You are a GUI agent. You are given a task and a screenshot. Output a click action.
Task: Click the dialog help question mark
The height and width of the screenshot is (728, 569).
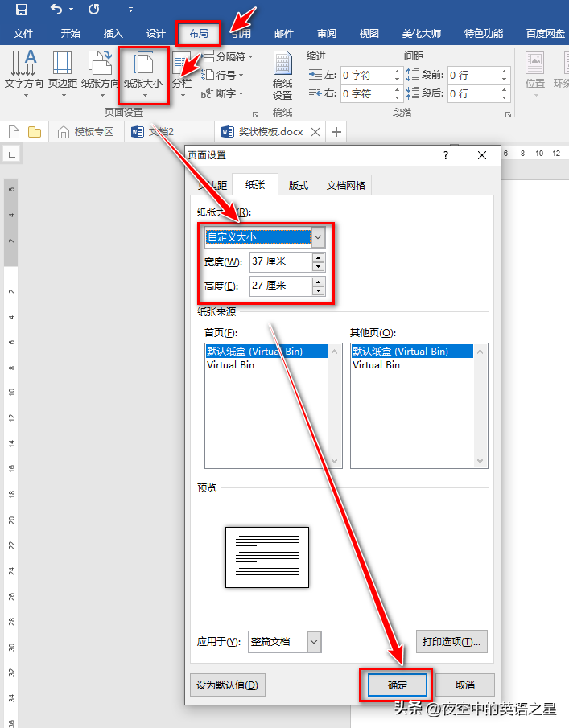[446, 155]
